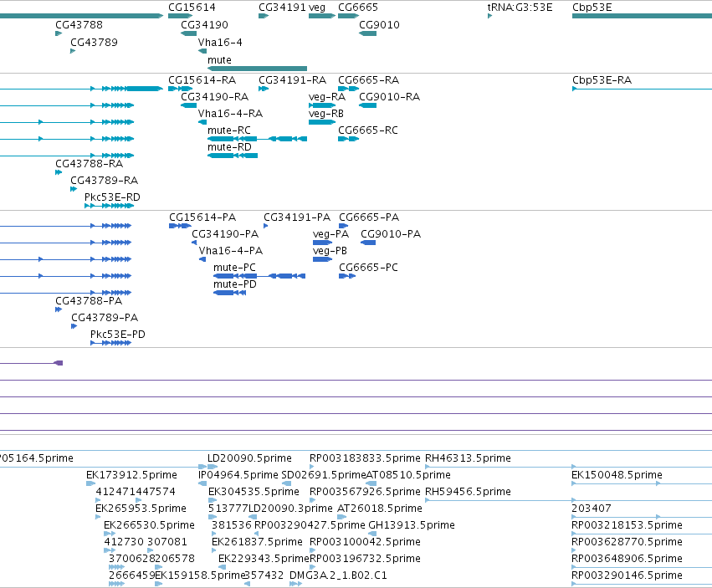Select the Pkc53E-RD transcript label
The width and height of the screenshot is (712, 588).
click(x=112, y=197)
